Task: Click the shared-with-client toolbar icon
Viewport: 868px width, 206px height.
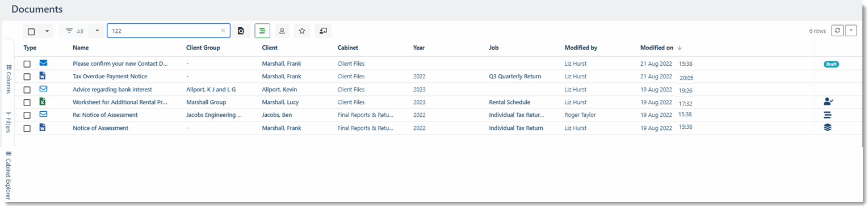Action: 323,31
